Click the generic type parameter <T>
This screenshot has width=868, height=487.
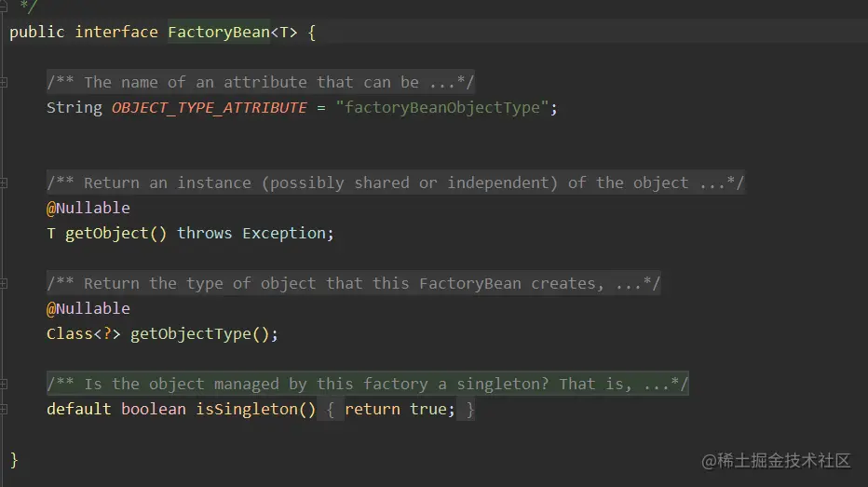[284, 32]
